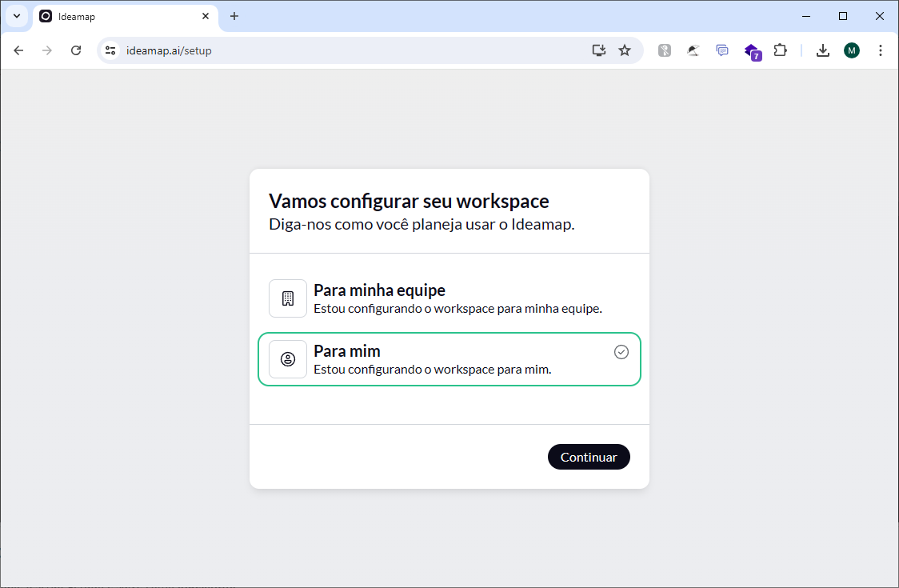Viewport: 899px width, 588px height.
Task: Close the Ideamap tab
Action: (x=206, y=16)
